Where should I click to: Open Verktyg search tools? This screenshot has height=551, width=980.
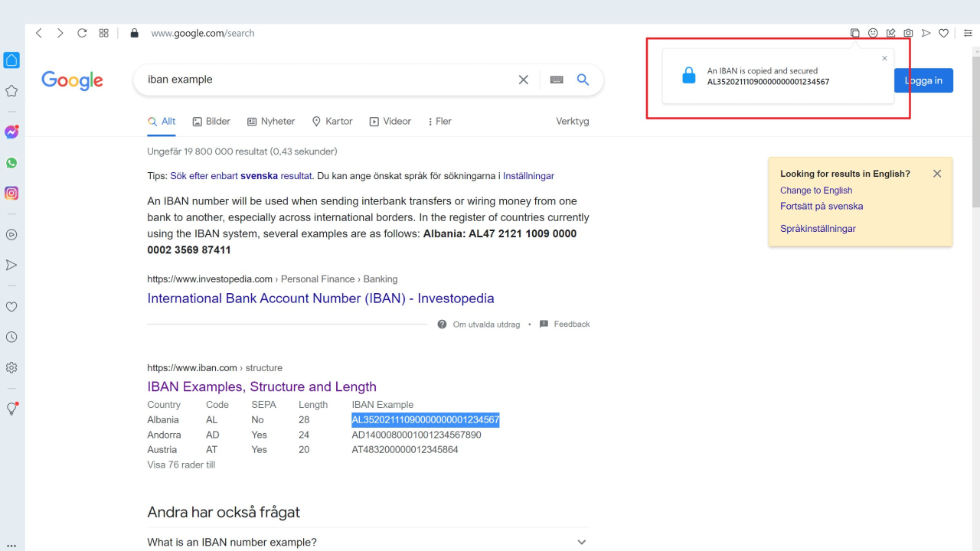[x=573, y=121]
